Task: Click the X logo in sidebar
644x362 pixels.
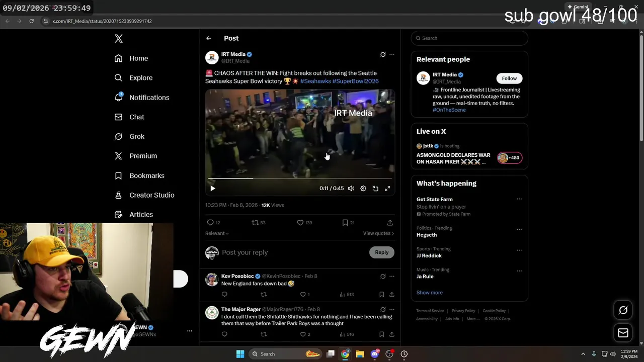Action: pyautogui.click(x=119, y=39)
